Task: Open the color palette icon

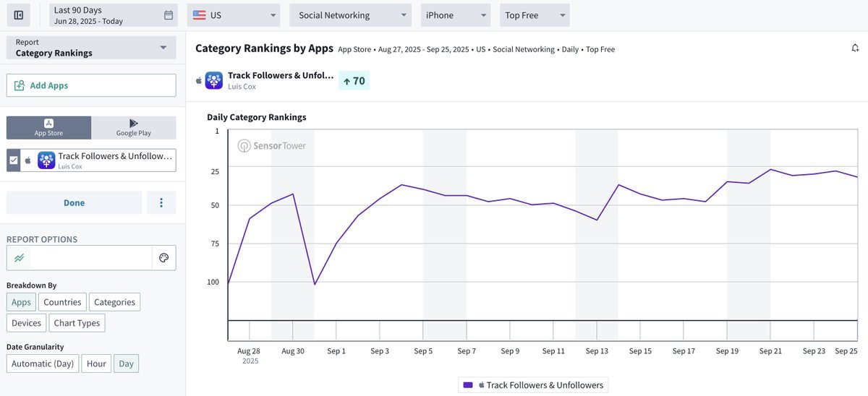Action: click(163, 258)
